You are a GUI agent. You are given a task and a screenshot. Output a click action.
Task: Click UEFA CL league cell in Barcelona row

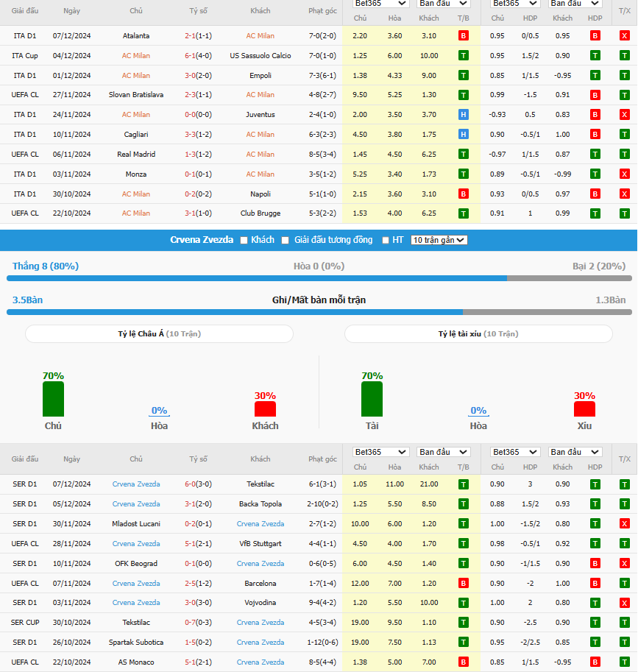click(x=25, y=584)
